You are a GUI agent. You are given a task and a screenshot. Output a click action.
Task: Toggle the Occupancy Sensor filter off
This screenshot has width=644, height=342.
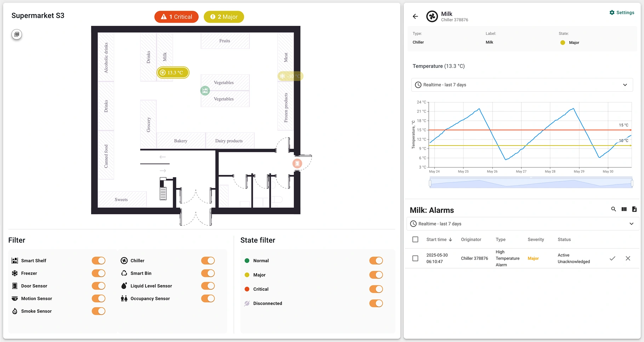(208, 298)
